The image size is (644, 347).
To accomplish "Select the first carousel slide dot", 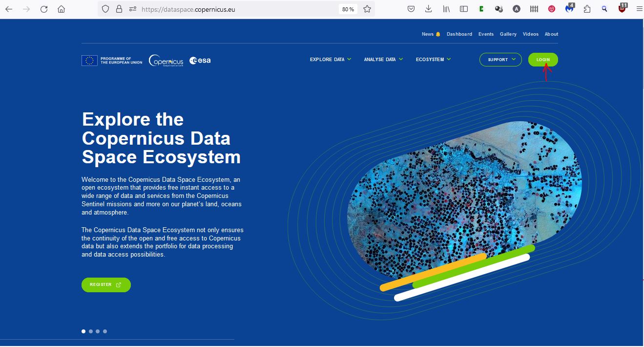I will click(x=83, y=331).
